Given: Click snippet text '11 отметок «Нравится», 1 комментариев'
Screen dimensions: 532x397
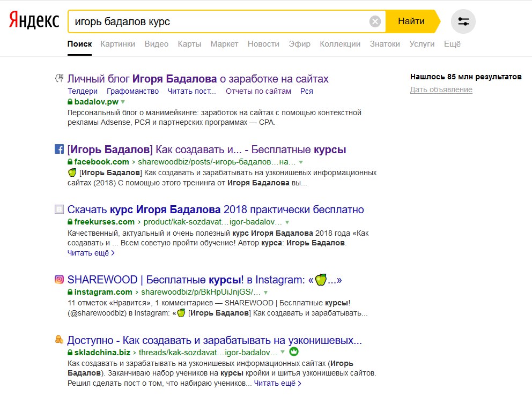Looking at the screenshot, I should tap(140, 303).
